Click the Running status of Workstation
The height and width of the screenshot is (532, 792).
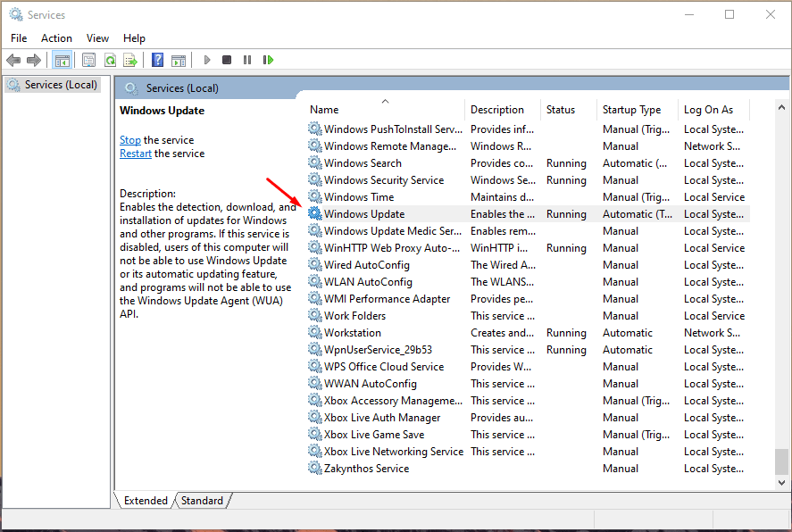(566, 333)
